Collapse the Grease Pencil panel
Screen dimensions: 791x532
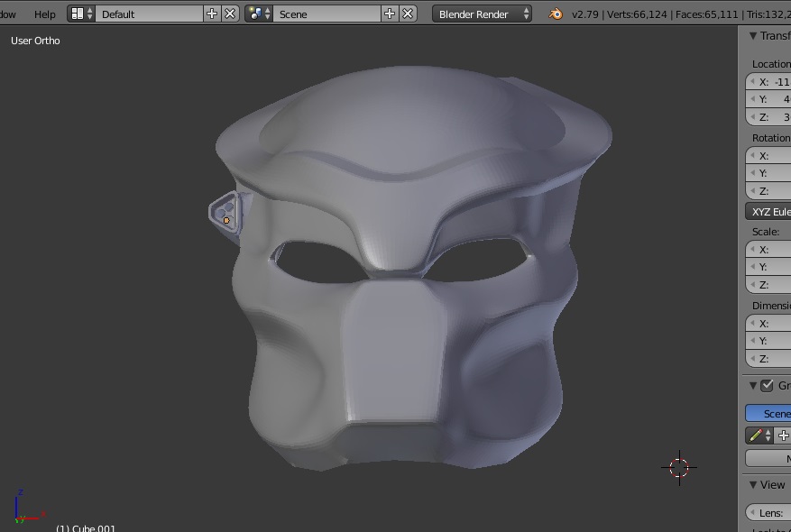click(753, 386)
